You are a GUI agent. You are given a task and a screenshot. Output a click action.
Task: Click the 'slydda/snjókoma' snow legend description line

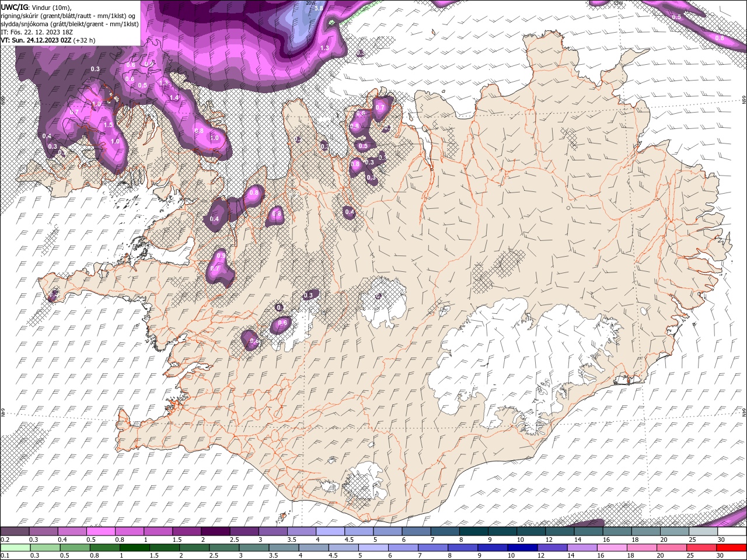(x=70, y=24)
